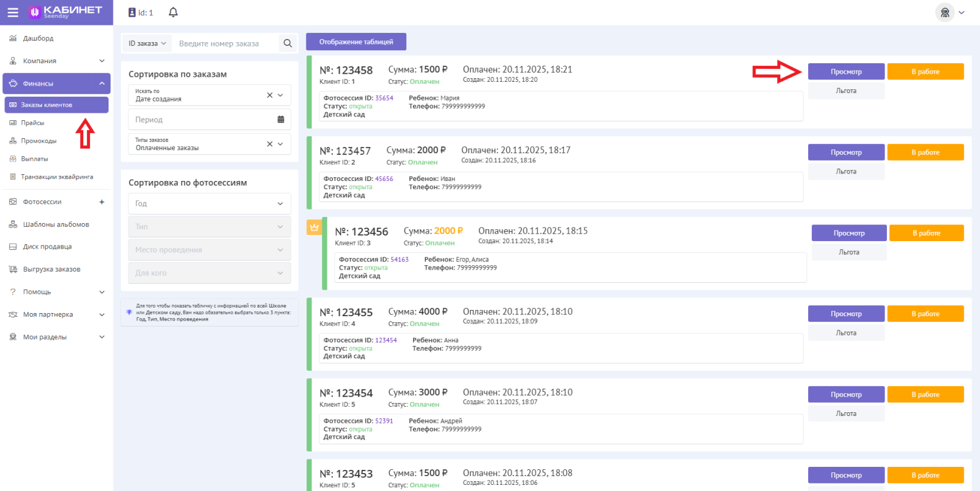Open the ID заказа dropdown
This screenshot has width=980, height=491.
tap(147, 43)
